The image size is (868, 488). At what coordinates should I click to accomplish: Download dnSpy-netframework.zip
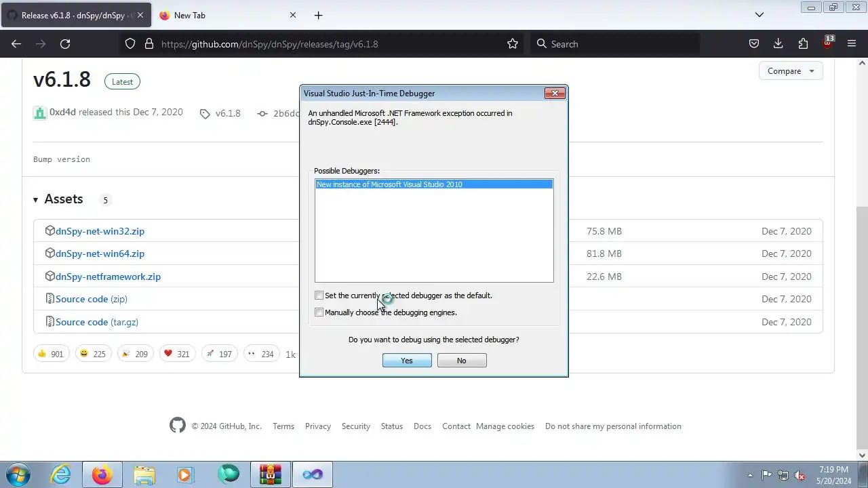pyautogui.click(x=108, y=277)
